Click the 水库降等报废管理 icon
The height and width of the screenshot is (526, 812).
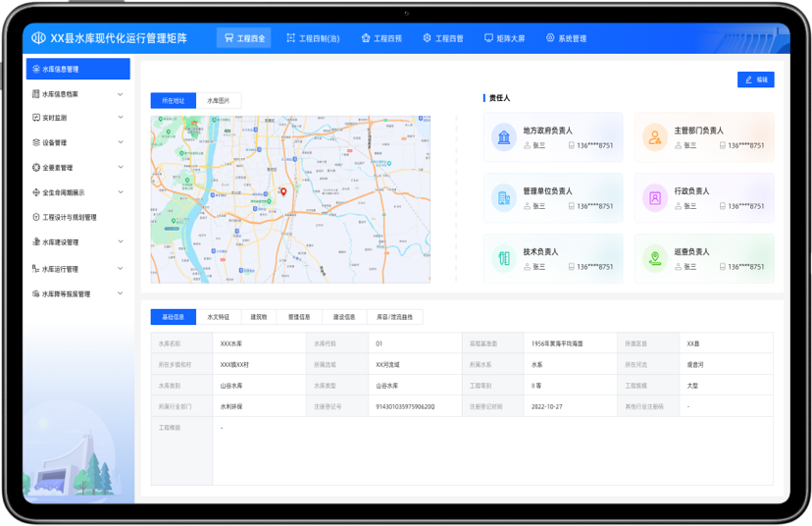(x=36, y=293)
